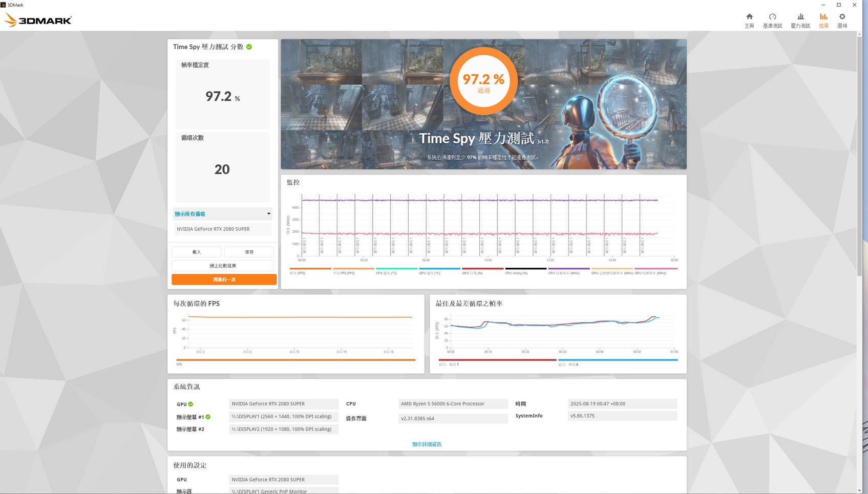Click the pink GPU 時脈頻率 (MHz) legend swatch

(x=656, y=268)
